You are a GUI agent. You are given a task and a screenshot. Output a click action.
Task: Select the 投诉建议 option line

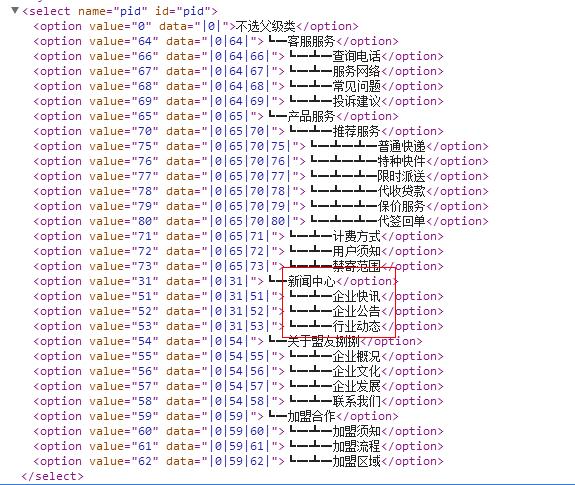(x=238, y=102)
